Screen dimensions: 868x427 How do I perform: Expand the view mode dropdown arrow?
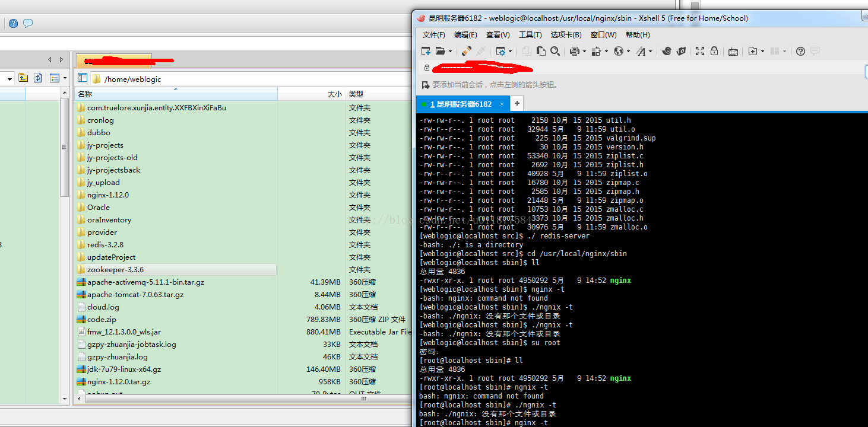pos(65,78)
